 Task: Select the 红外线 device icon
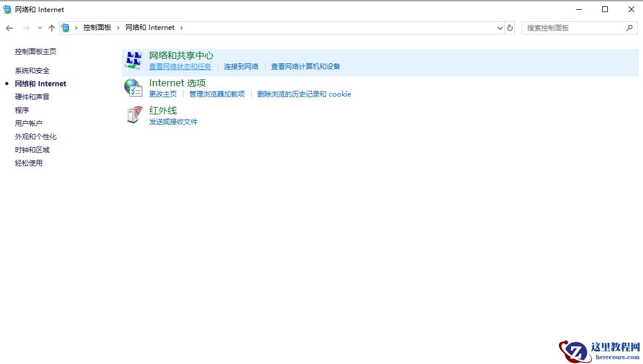coord(133,113)
